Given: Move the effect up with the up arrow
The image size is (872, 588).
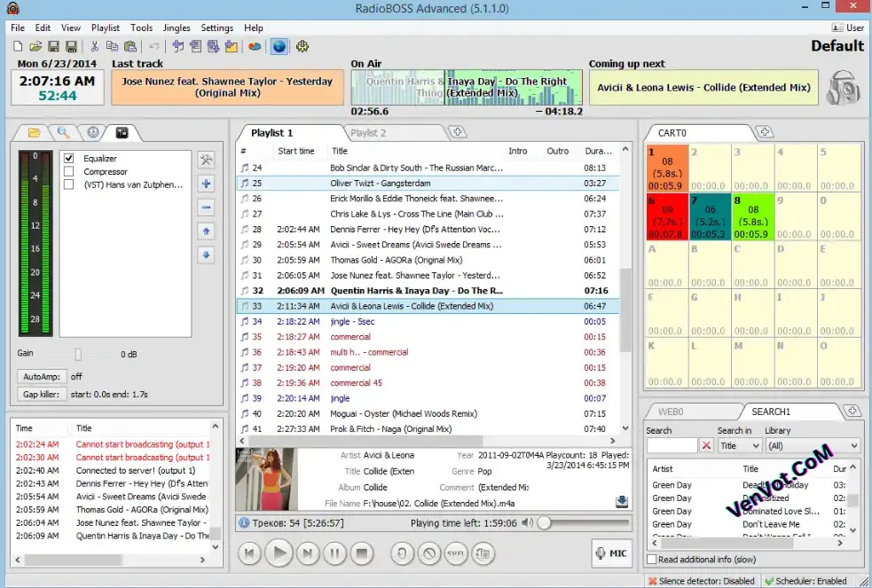Looking at the screenshot, I should 206,231.
